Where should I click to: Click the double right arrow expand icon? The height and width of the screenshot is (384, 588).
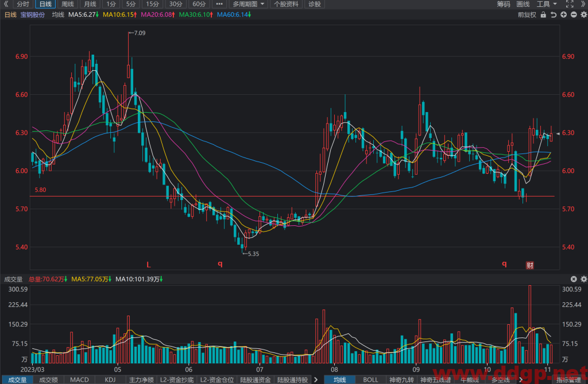pos(583,4)
